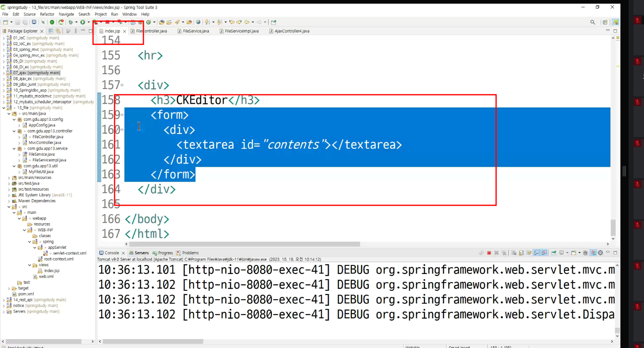Select MyFileUtil.java in Package Explorer

pyautogui.click(x=41, y=172)
